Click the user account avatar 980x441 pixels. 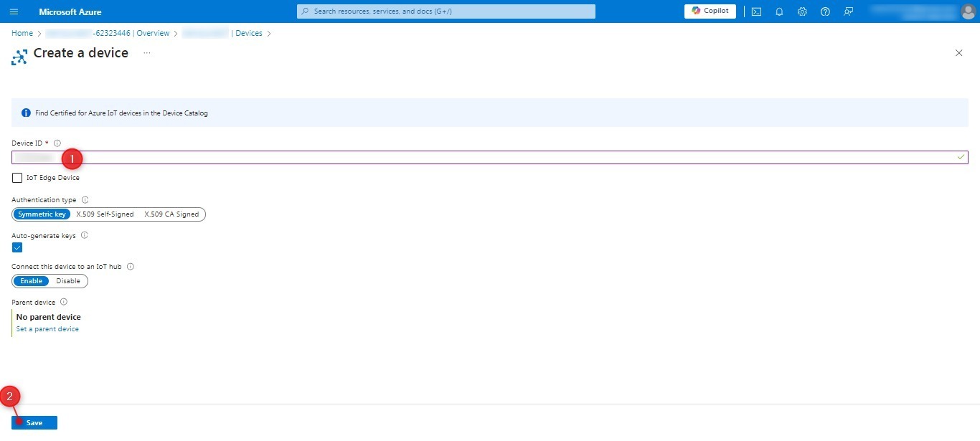pyautogui.click(x=969, y=11)
